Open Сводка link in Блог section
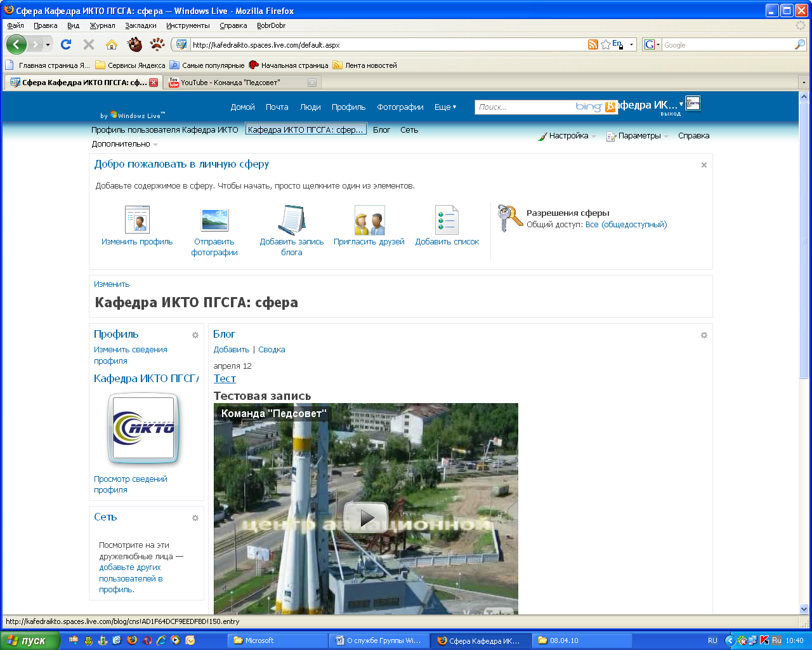The width and height of the screenshot is (812, 650). tap(272, 350)
